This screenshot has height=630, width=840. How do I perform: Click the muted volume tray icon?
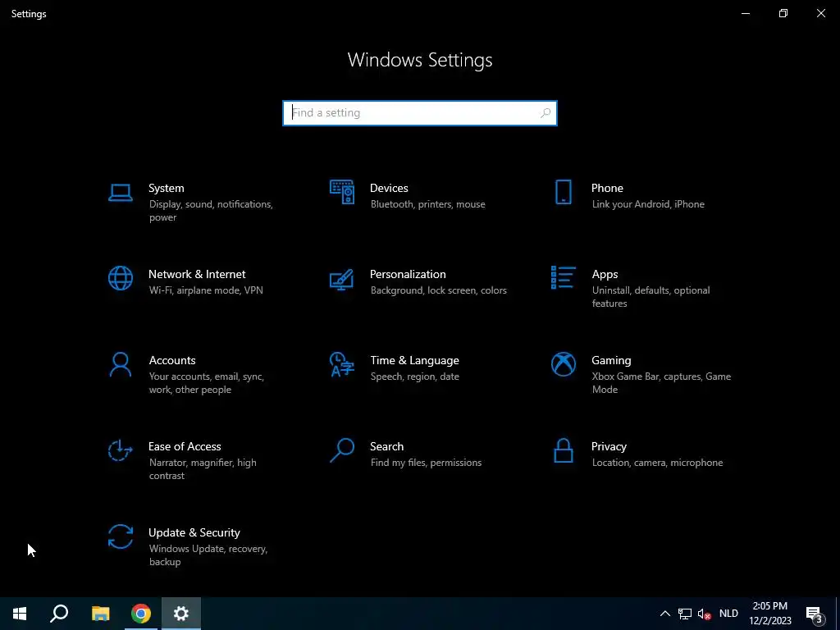pos(704,614)
